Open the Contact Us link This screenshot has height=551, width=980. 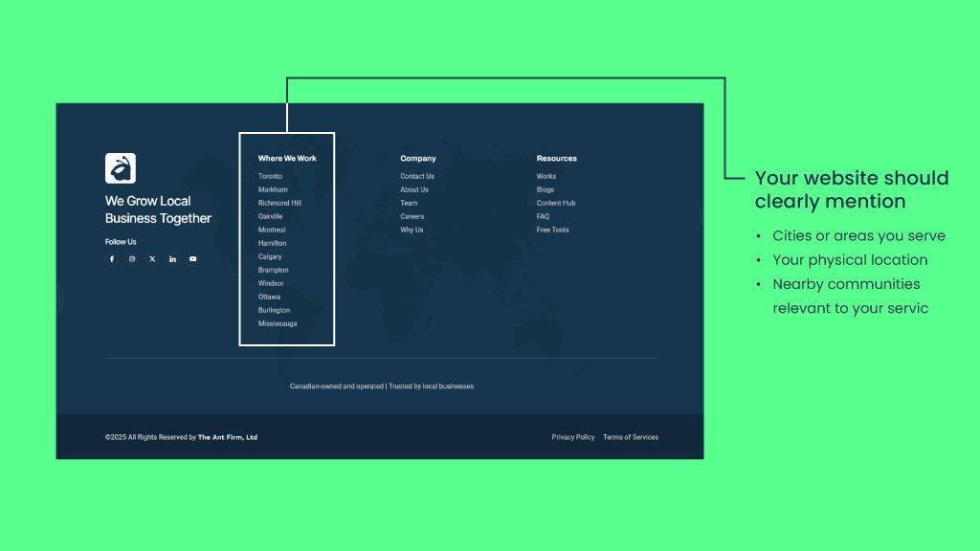pos(417,176)
